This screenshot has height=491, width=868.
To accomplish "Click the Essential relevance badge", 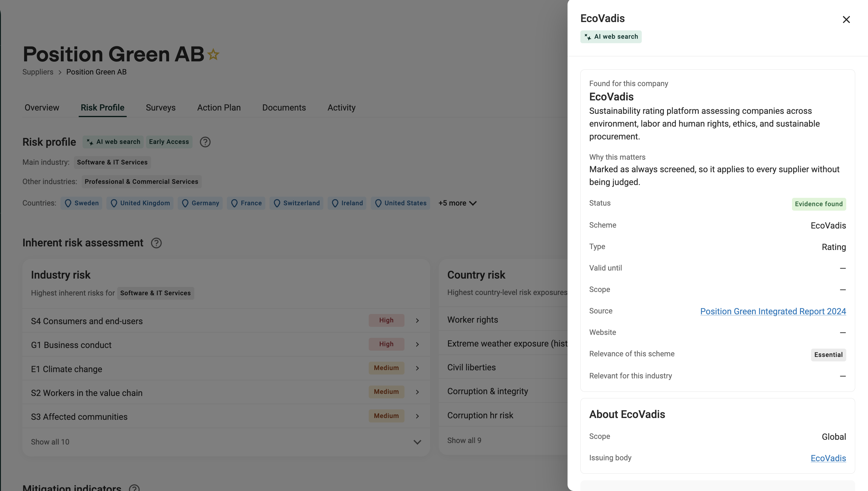I will [x=828, y=355].
